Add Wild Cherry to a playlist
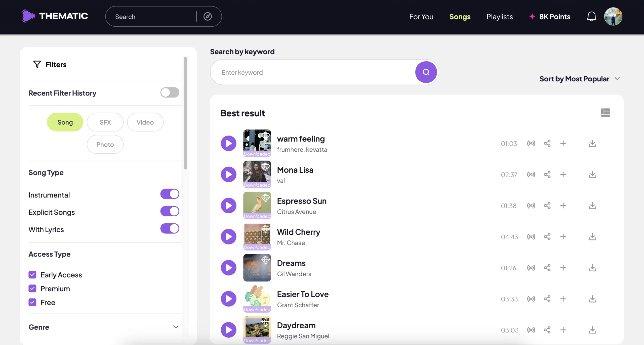 [563, 236]
